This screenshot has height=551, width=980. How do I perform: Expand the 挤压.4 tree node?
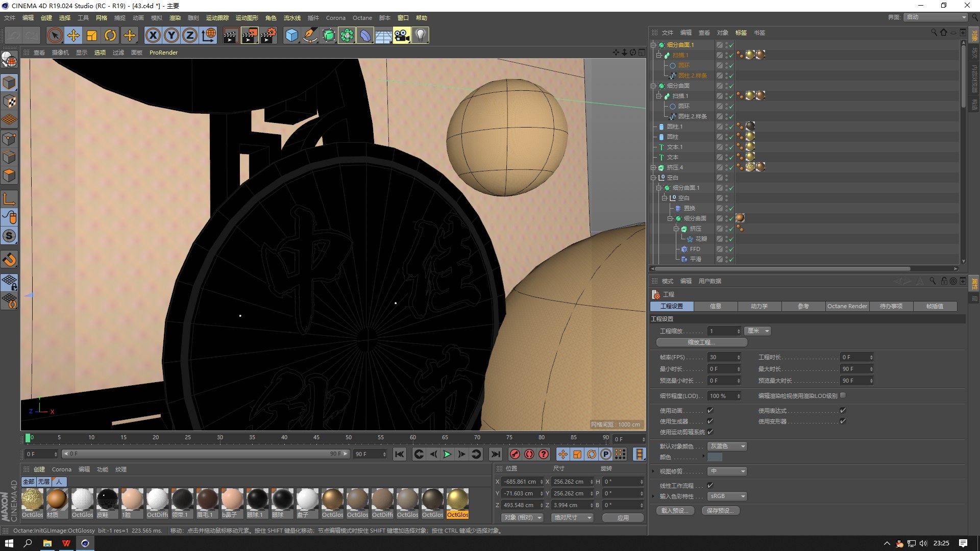coord(653,167)
